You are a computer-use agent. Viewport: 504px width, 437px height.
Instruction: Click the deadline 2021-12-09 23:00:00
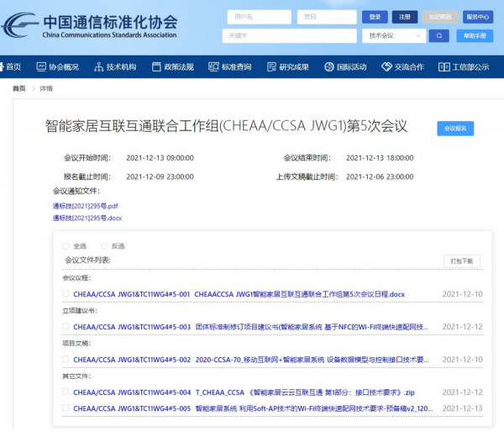[x=160, y=176]
